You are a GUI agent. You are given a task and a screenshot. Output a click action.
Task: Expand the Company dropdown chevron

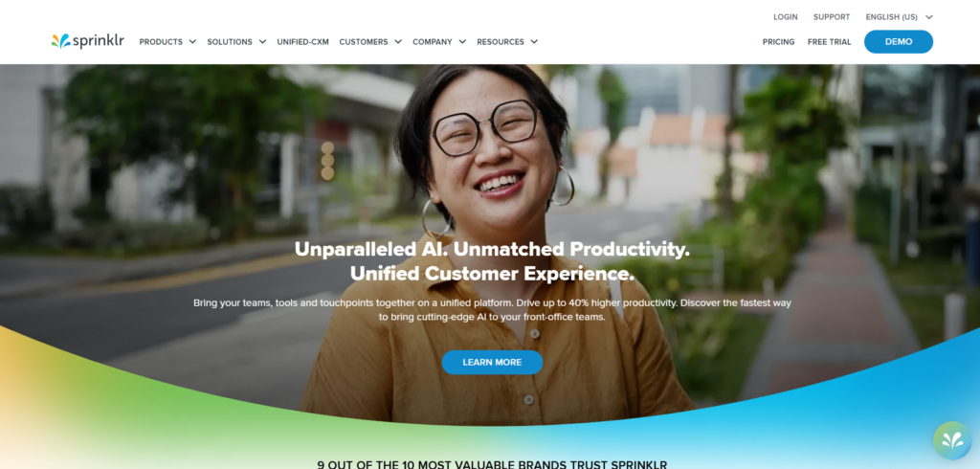click(x=462, y=42)
